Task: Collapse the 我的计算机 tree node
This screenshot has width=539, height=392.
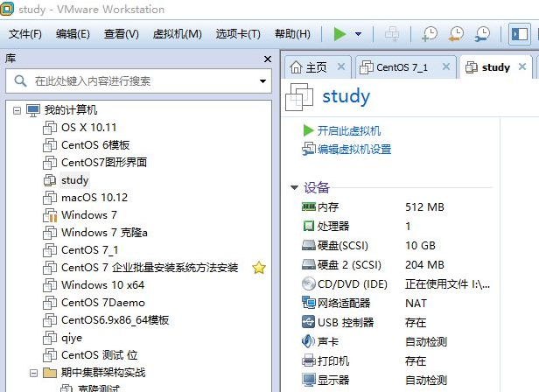Action: (17, 110)
